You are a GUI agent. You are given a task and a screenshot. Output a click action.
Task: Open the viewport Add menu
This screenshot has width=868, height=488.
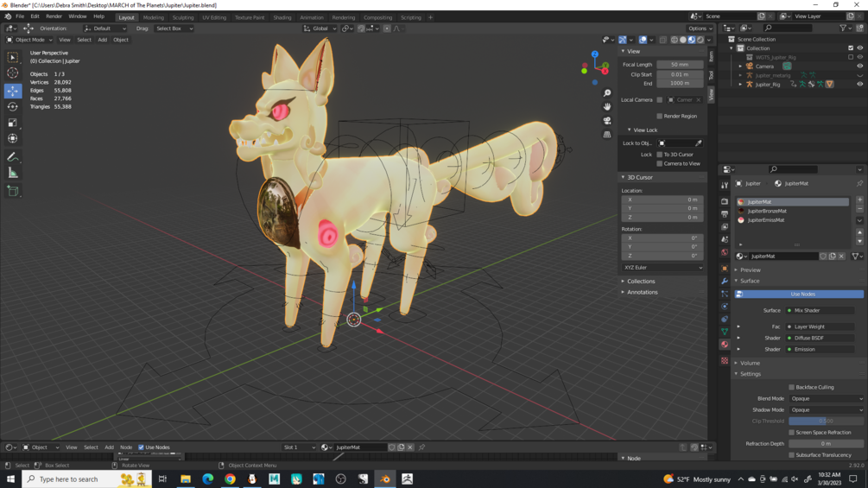coord(103,40)
